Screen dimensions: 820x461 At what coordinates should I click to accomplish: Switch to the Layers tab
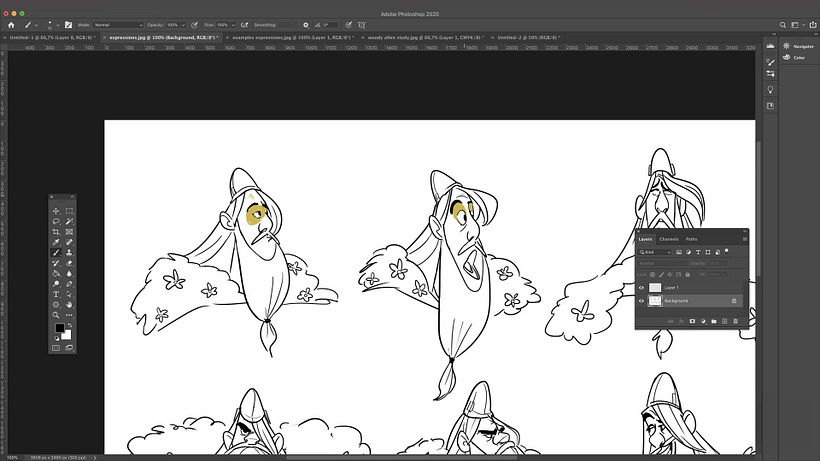point(645,239)
